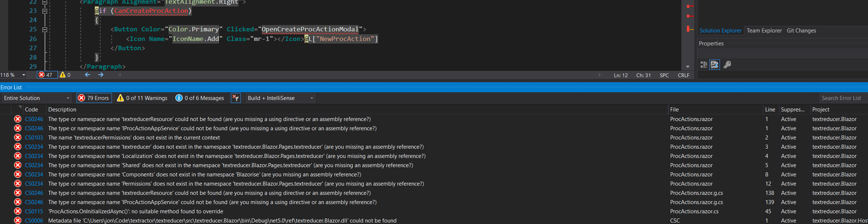Image resolution: width=868 pixels, height=224 pixels.
Task: Navigate backward with the left arrow
Action: point(88,75)
